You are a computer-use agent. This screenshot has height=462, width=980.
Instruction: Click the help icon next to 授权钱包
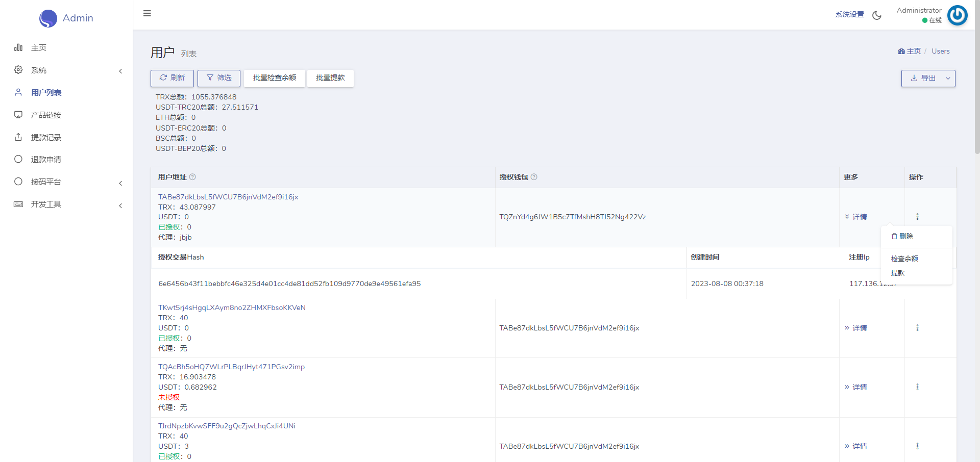pyautogui.click(x=534, y=177)
